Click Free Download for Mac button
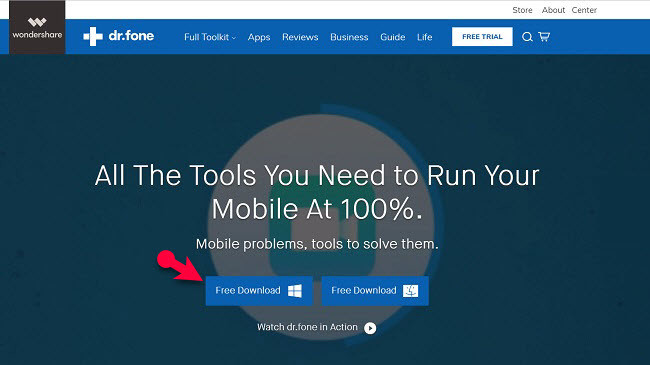The image size is (650, 365). pyautogui.click(x=375, y=291)
